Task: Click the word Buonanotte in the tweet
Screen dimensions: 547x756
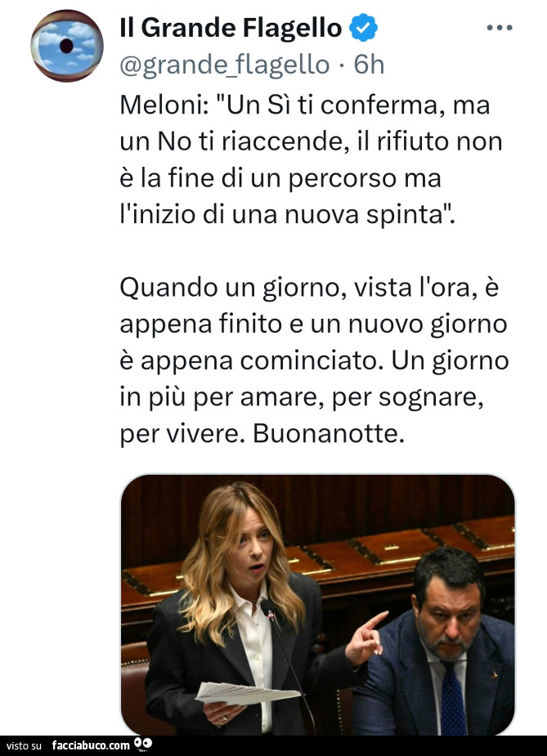Action: point(328,433)
